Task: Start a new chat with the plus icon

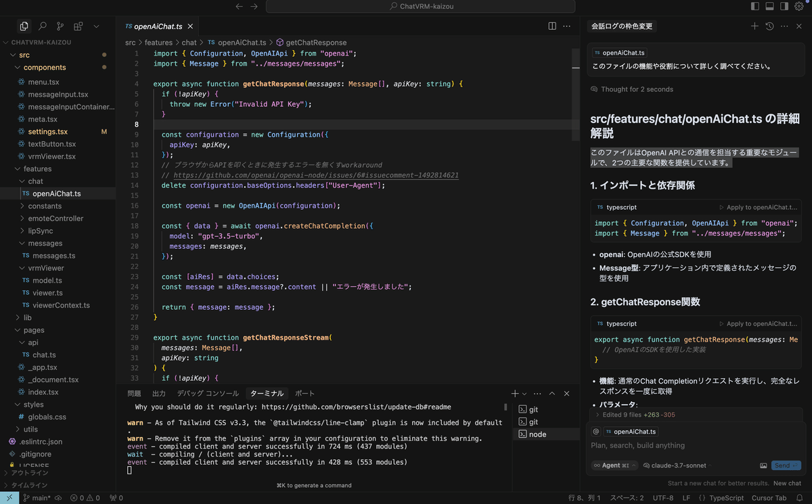Action: (x=754, y=26)
